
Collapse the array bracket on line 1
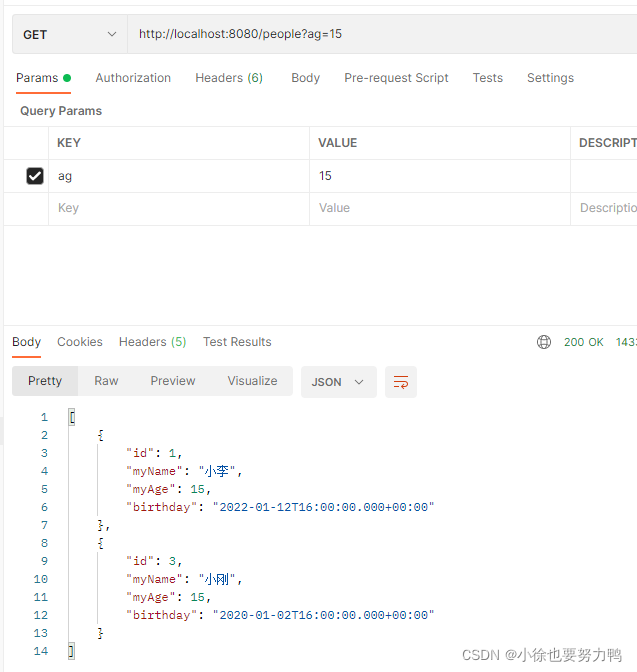coord(72,417)
